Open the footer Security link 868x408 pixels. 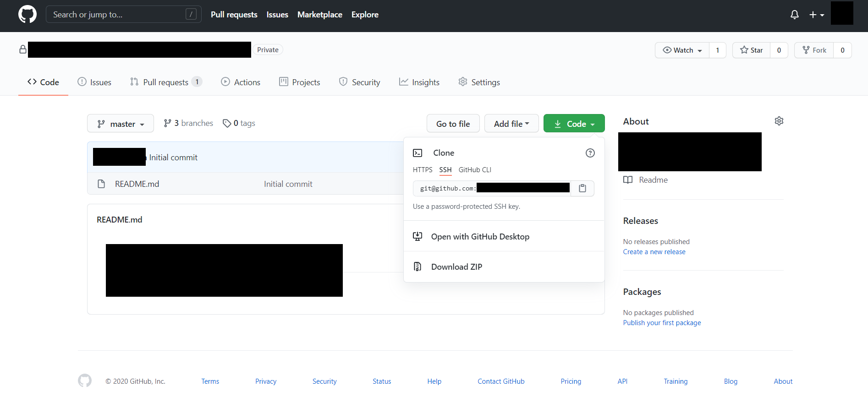coord(324,381)
